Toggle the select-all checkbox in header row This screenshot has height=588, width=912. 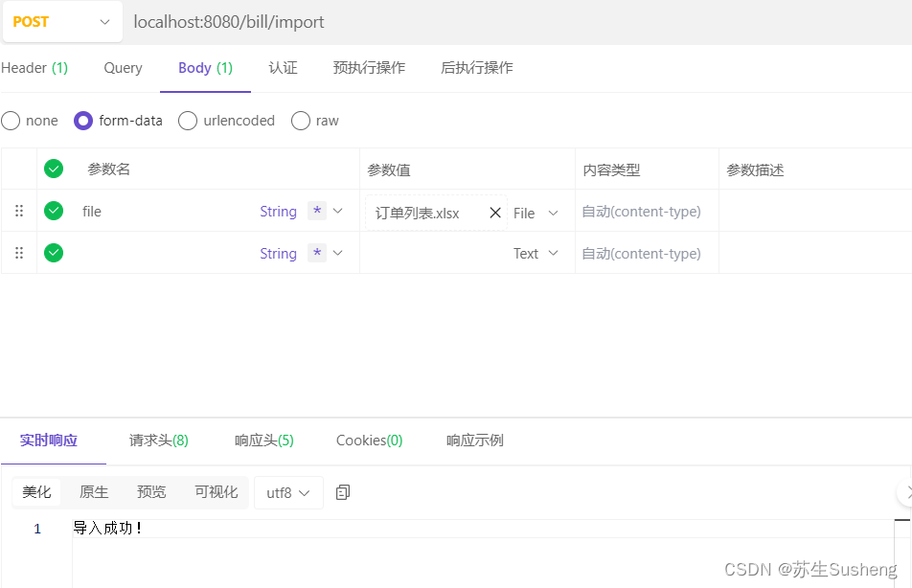pos(54,169)
